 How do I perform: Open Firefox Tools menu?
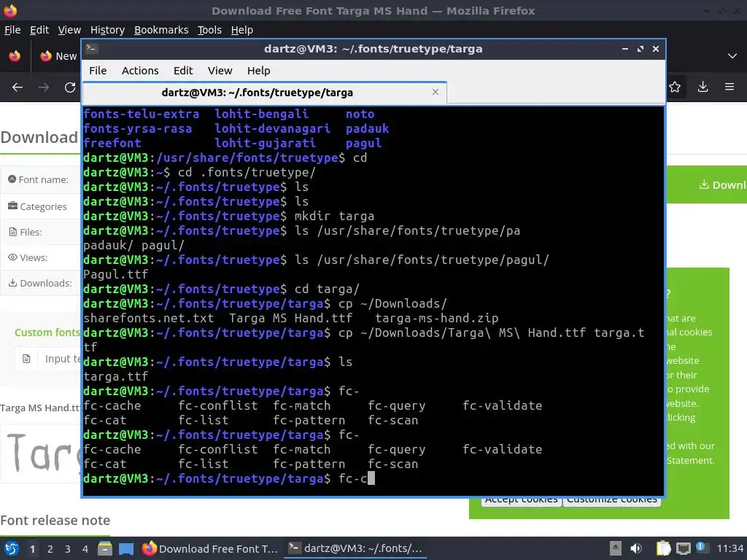(209, 30)
